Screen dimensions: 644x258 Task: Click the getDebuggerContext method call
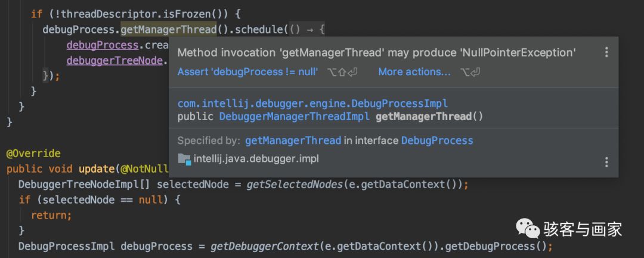(x=255, y=246)
